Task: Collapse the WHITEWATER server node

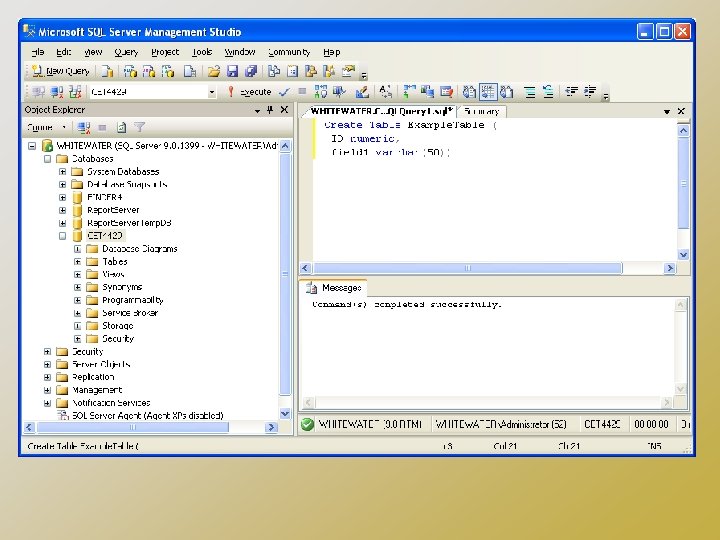Action: pos(32,146)
